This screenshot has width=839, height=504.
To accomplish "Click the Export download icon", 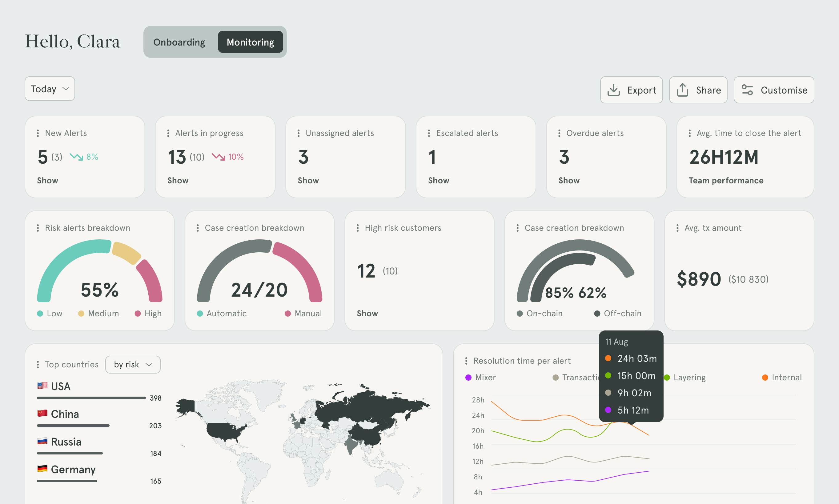I will coord(613,90).
